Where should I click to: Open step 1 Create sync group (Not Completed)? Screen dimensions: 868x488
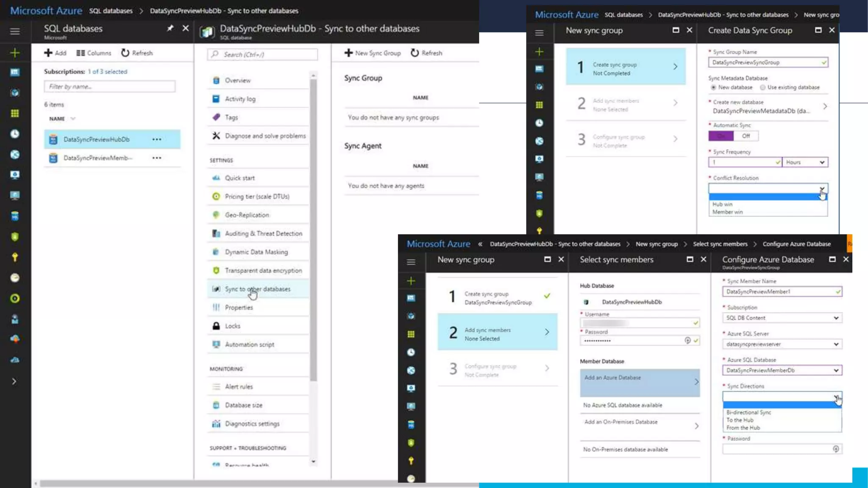pos(626,67)
